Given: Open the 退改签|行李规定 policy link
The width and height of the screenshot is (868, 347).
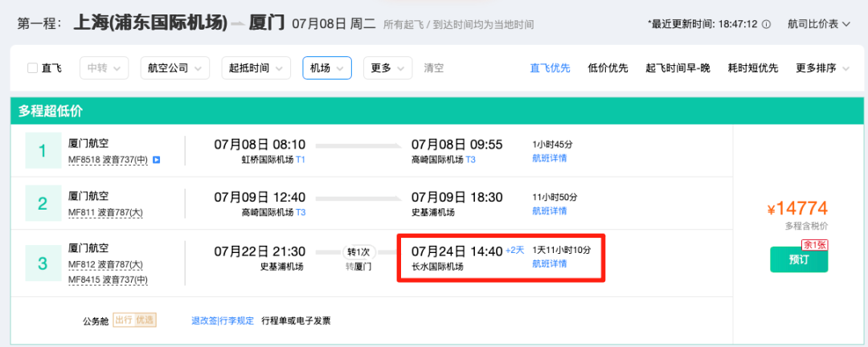Looking at the screenshot, I should pos(223,320).
